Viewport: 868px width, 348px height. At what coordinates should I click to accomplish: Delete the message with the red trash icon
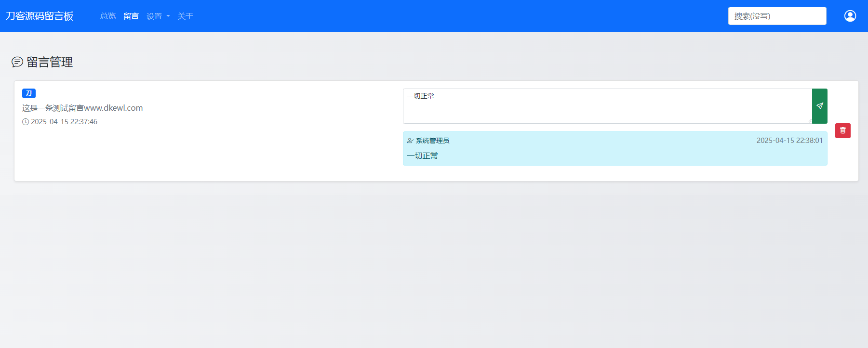(842, 130)
